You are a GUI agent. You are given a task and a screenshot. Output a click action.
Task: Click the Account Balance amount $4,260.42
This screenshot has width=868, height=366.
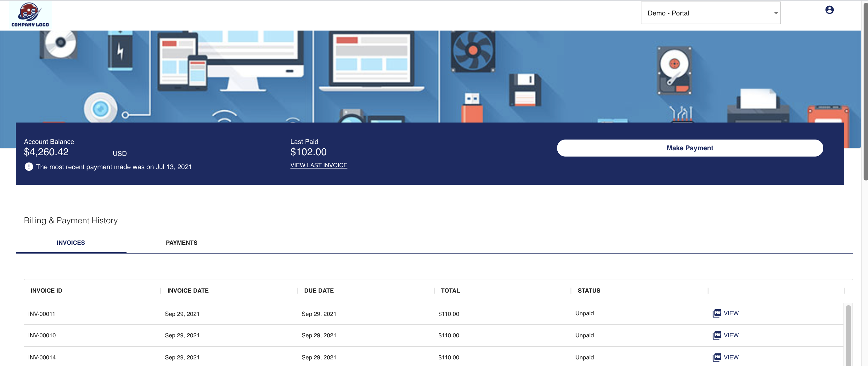click(46, 152)
